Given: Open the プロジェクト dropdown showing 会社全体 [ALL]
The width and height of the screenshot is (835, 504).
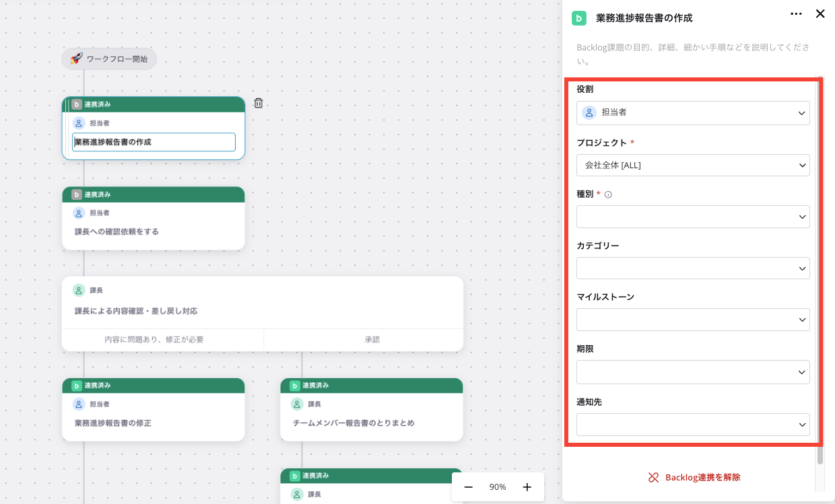Looking at the screenshot, I should 693,165.
